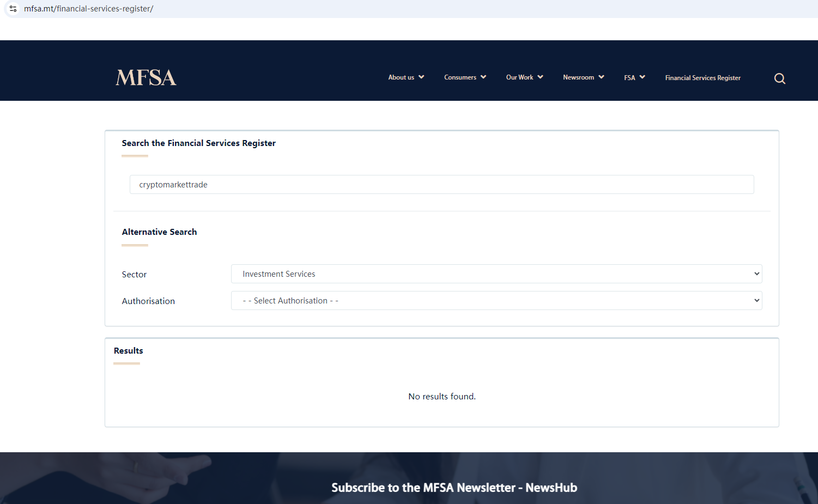Click the Consumers chevron arrow

click(483, 77)
